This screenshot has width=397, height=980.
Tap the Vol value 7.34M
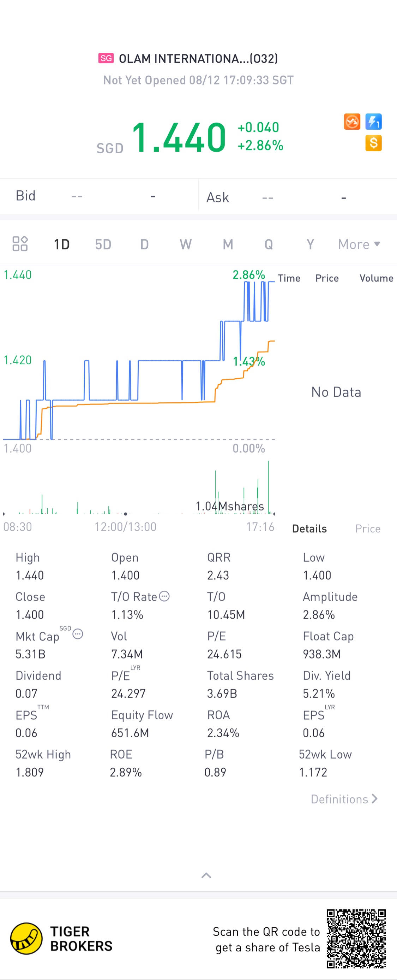tap(127, 654)
